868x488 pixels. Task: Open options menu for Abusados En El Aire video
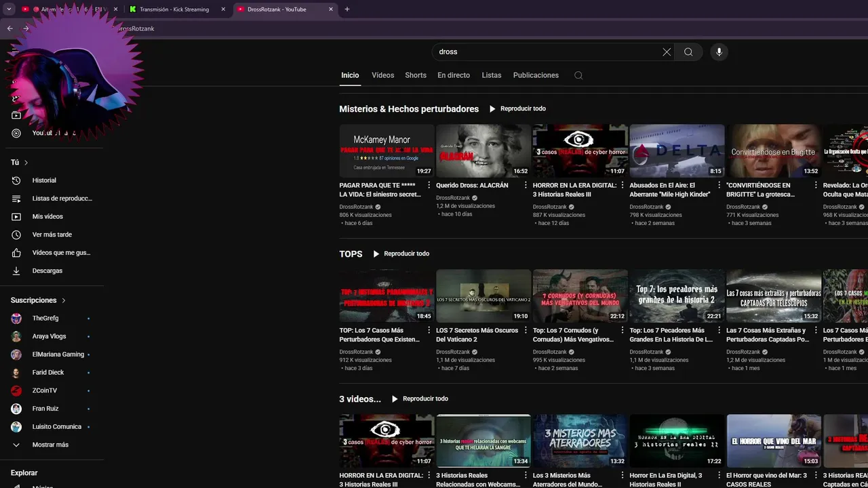coord(719,185)
